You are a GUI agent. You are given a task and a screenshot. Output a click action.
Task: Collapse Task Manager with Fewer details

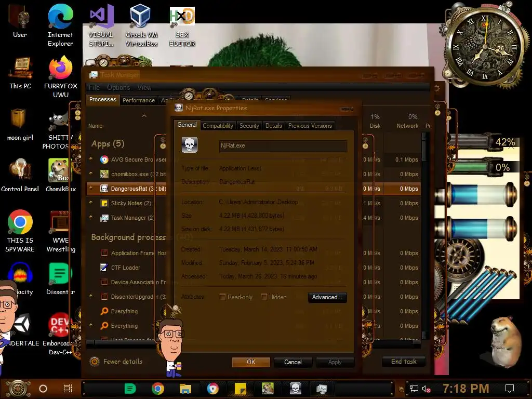tap(116, 362)
